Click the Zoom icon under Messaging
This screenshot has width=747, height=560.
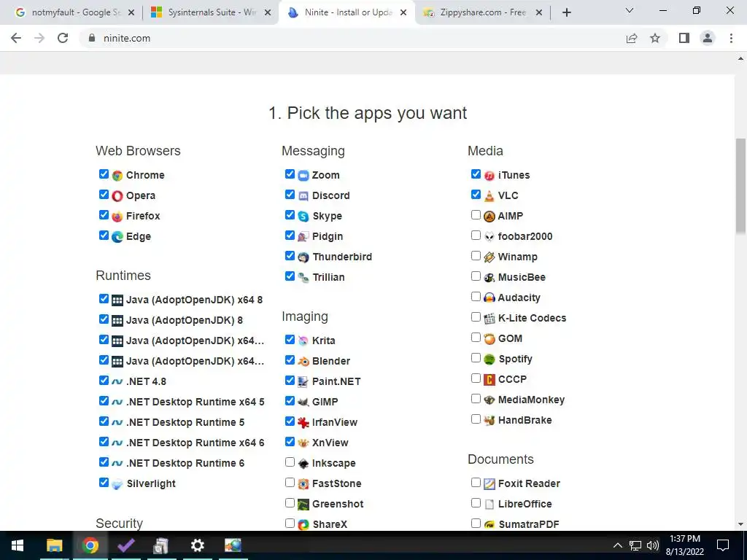[303, 176]
